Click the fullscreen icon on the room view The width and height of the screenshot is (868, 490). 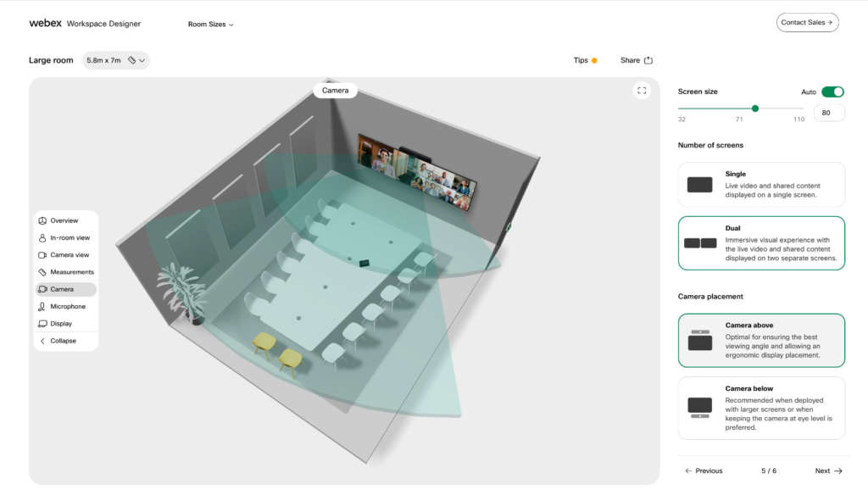[x=642, y=90]
